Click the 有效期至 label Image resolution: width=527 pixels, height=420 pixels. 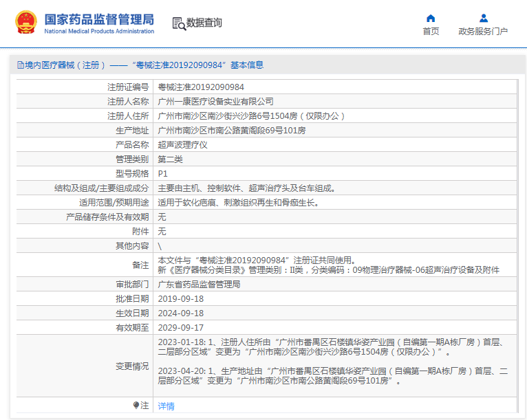point(132,328)
